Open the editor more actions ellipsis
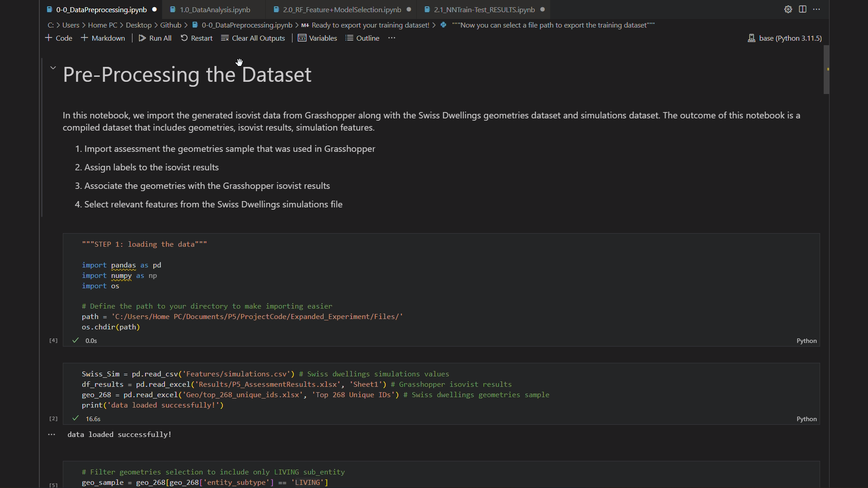 pyautogui.click(x=816, y=9)
